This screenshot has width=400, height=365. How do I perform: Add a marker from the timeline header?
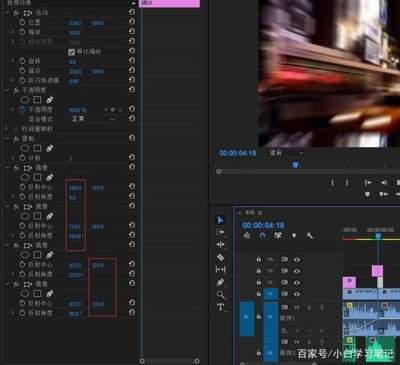tap(294, 236)
